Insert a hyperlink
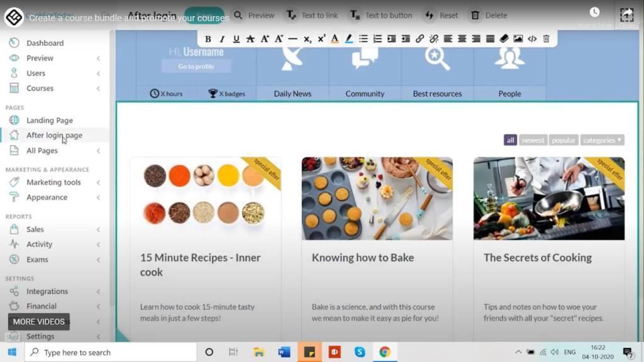This screenshot has width=644, height=362. pos(419,39)
